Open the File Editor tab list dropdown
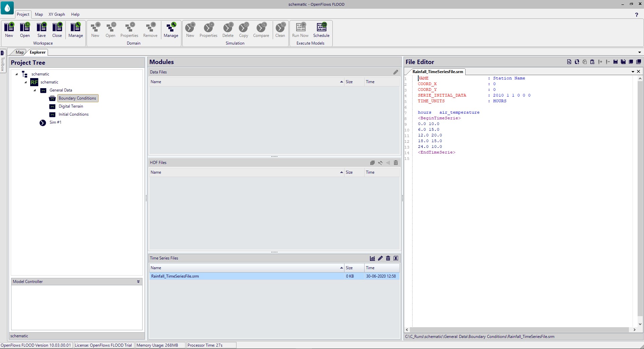The width and height of the screenshot is (644, 349). click(x=633, y=72)
